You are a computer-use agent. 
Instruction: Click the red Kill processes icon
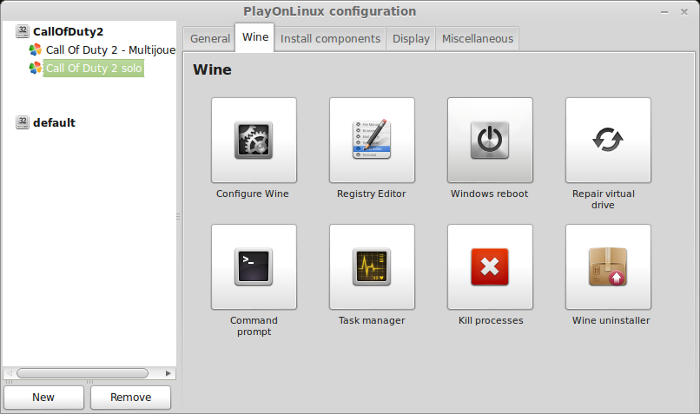tap(490, 267)
